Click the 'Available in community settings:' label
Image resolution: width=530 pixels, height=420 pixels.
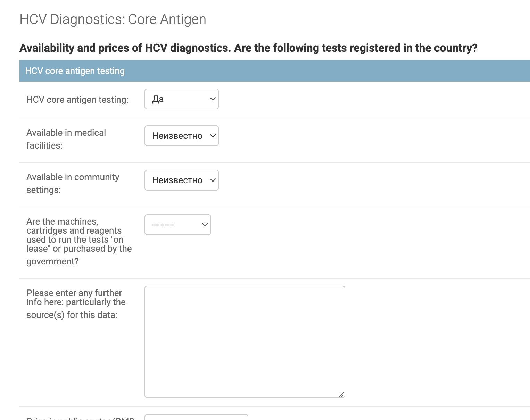73,183
